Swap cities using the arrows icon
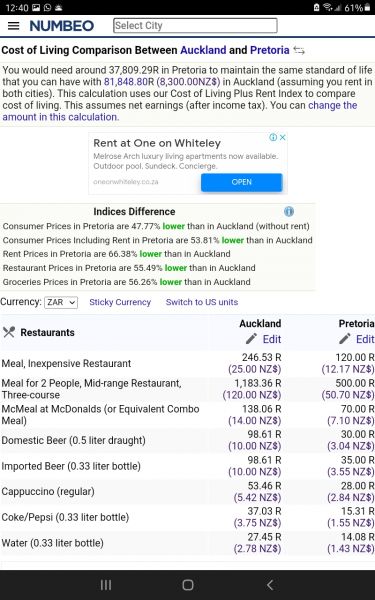The width and height of the screenshot is (375, 600). pos(299,51)
